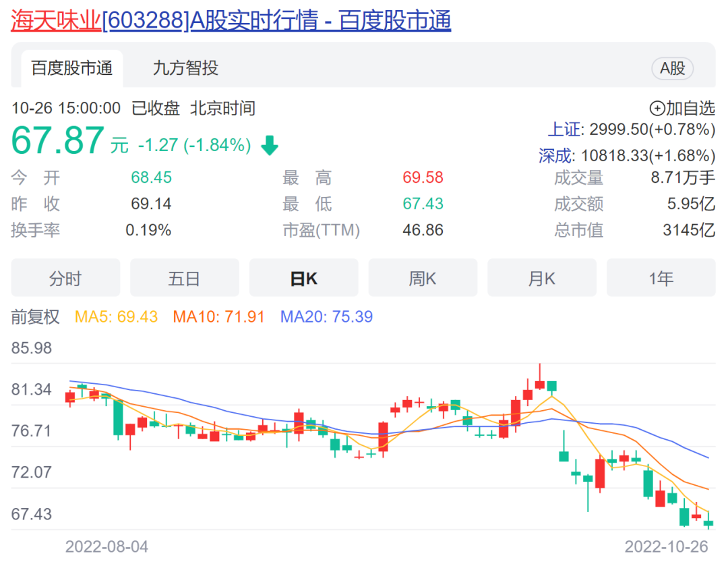
Task: Click the plus icon beside 加自选
Action: click(x=657, y=109)
